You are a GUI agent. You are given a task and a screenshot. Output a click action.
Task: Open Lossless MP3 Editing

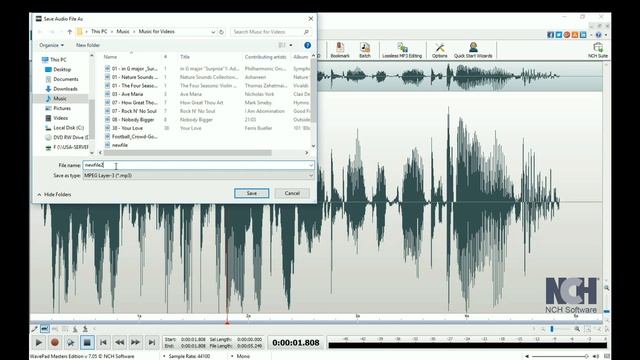coord(402,50)
